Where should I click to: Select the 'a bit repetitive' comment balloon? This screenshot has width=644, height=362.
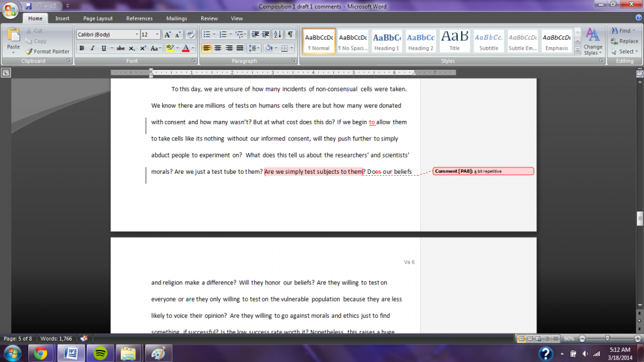[483, 171]
